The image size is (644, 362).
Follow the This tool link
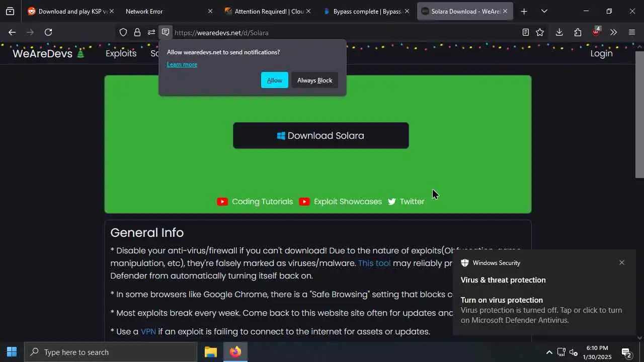click(x=374, y=263)
